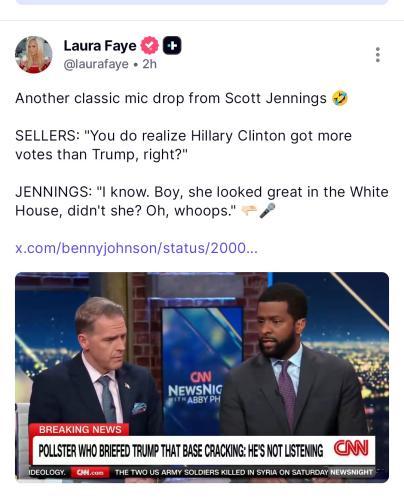Screen dimensions: 404x500
Task: Click the dark plus subscriber badge
Action: 172,45
